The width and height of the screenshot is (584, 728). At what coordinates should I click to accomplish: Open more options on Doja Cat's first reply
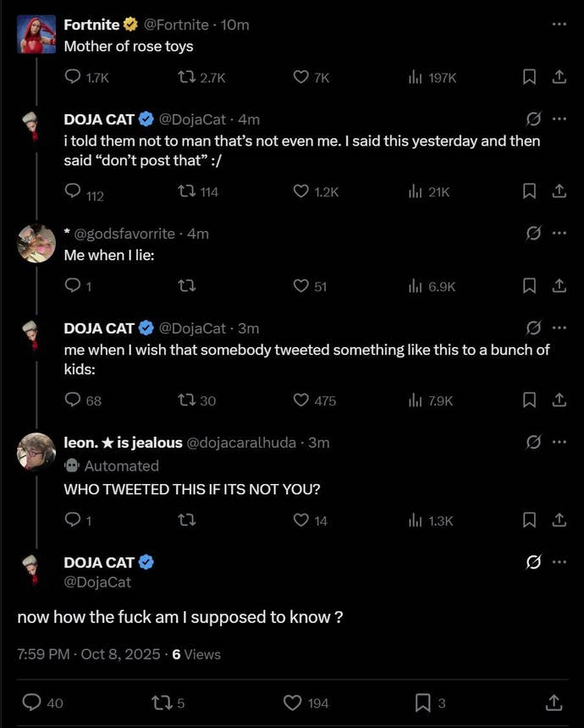[558, 119]
